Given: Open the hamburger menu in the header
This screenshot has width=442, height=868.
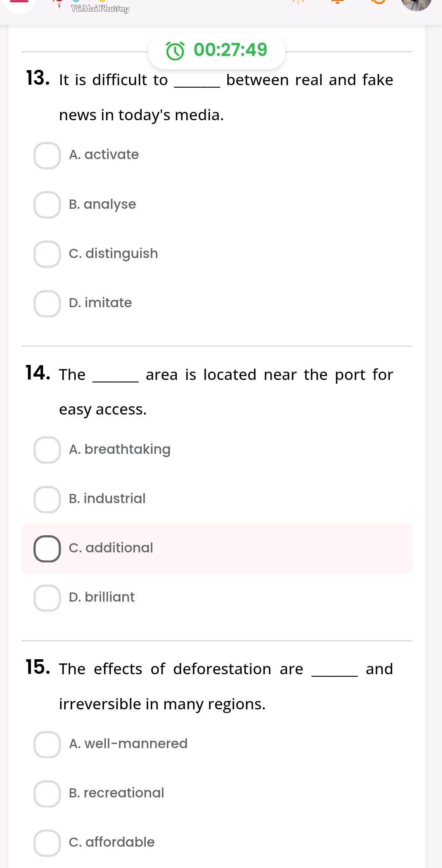Looking at the screenshot, I should (18, 3).
